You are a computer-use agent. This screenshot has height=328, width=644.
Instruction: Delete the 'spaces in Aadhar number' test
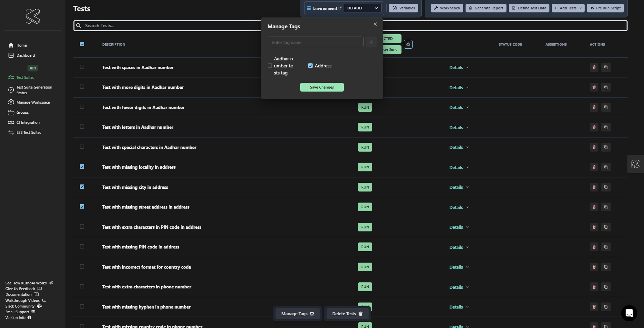tap(594, 67)
